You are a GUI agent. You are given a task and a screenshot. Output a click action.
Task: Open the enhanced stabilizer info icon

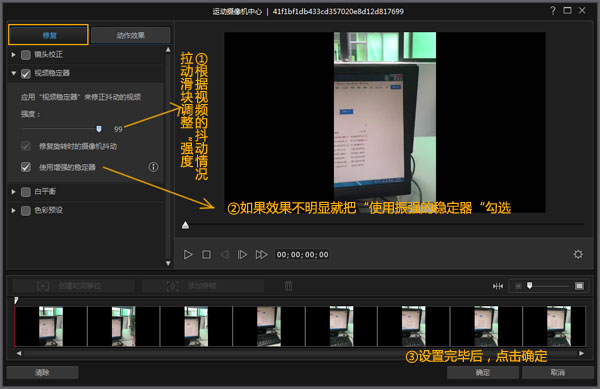point(153,167)
